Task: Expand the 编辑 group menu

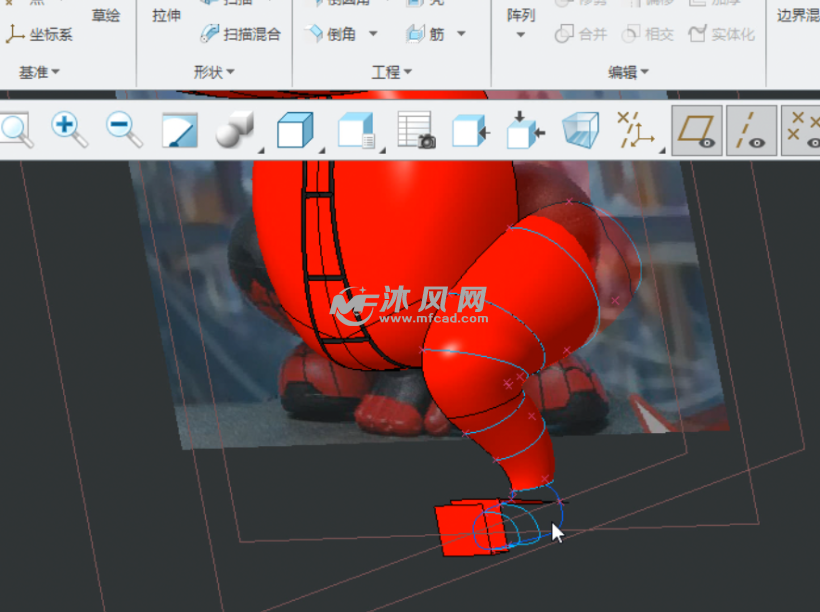Action: [x=628, y=72]
